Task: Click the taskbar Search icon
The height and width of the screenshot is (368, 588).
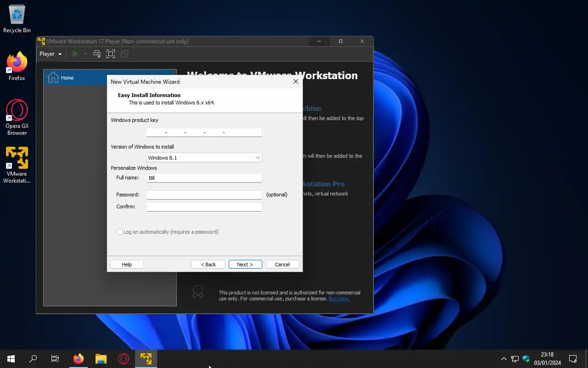Action: pos(33,359)
